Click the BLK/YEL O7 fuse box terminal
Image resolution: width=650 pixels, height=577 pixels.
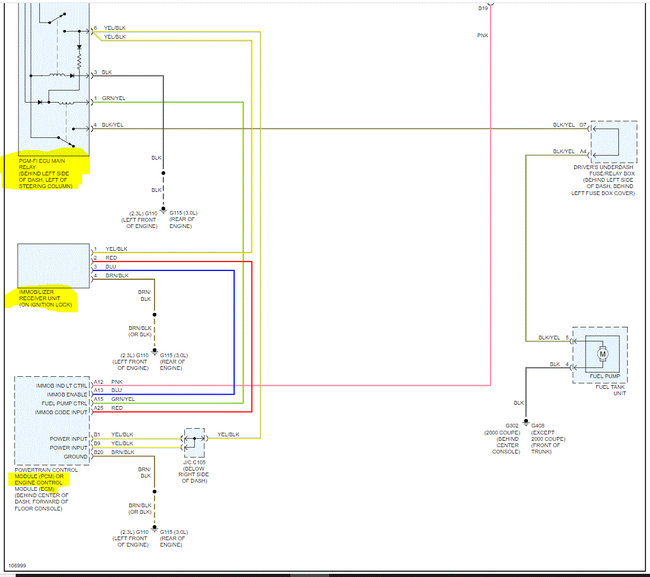point(570,125)
